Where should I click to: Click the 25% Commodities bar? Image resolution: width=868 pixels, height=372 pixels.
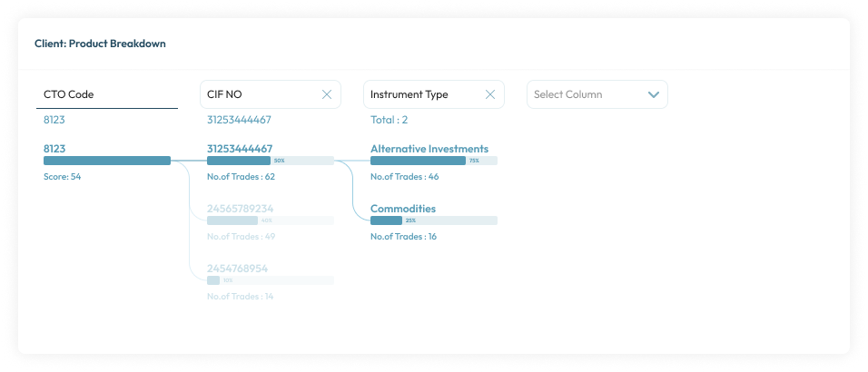tap(434, 220)
